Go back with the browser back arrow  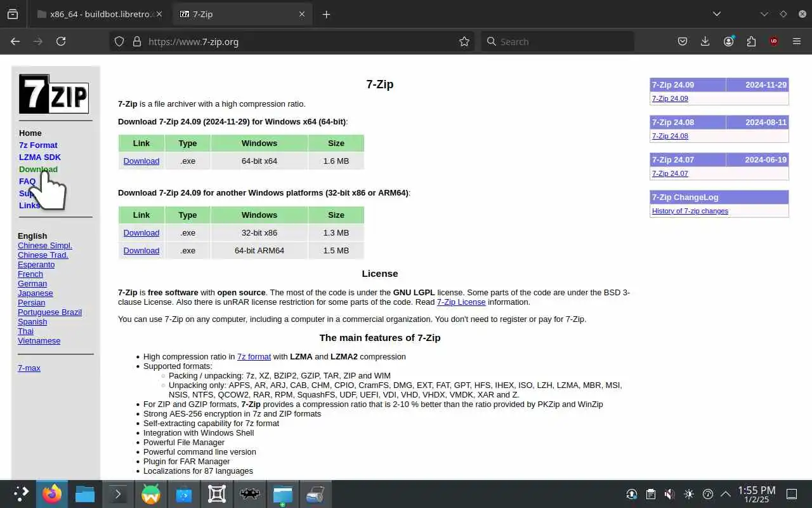pos(15,41)
